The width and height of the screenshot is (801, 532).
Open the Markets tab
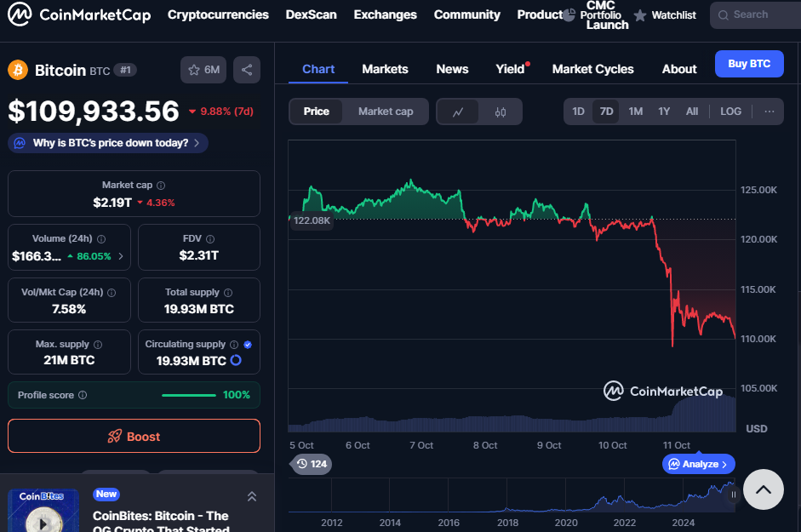point(385,69)
